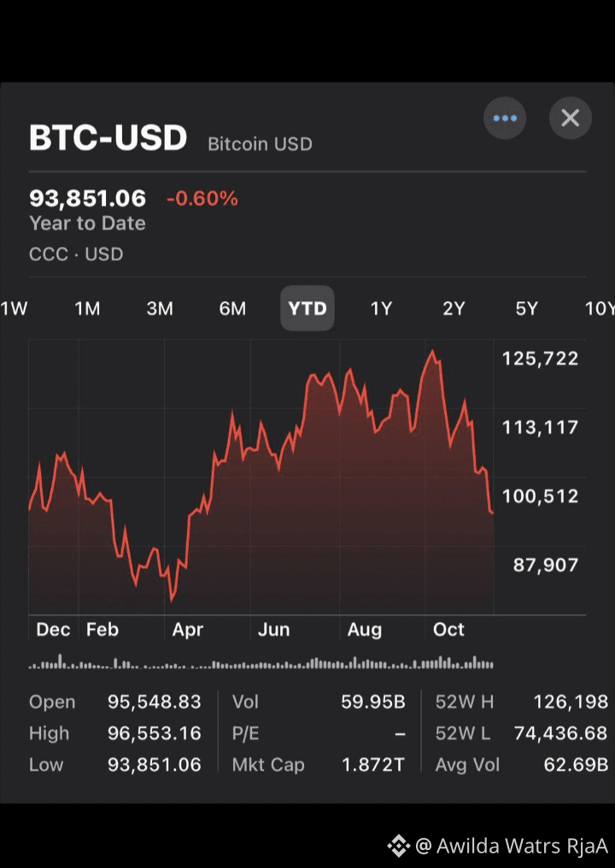Screen dimensions: 615x868
Task: Switch chart to 6M range
Action: click(x=232, y=308)
